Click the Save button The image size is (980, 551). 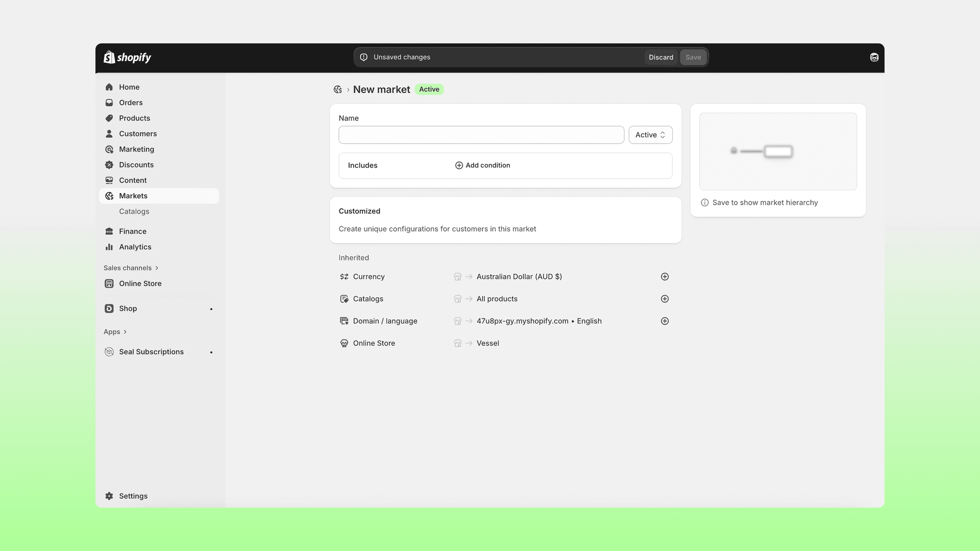point(693,57)
